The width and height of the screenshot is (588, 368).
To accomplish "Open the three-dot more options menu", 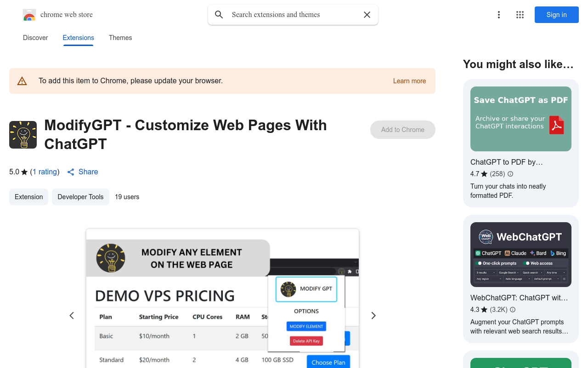I will [x=499, y=15].
